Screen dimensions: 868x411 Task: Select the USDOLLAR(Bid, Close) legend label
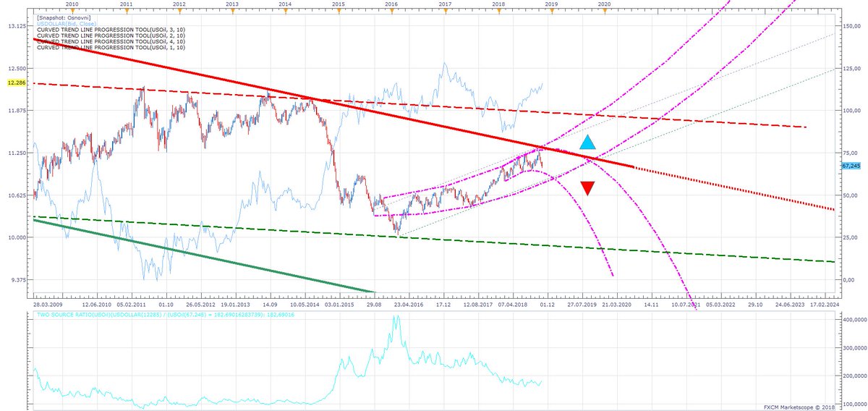pyautogui.click(x=65, y=23)
